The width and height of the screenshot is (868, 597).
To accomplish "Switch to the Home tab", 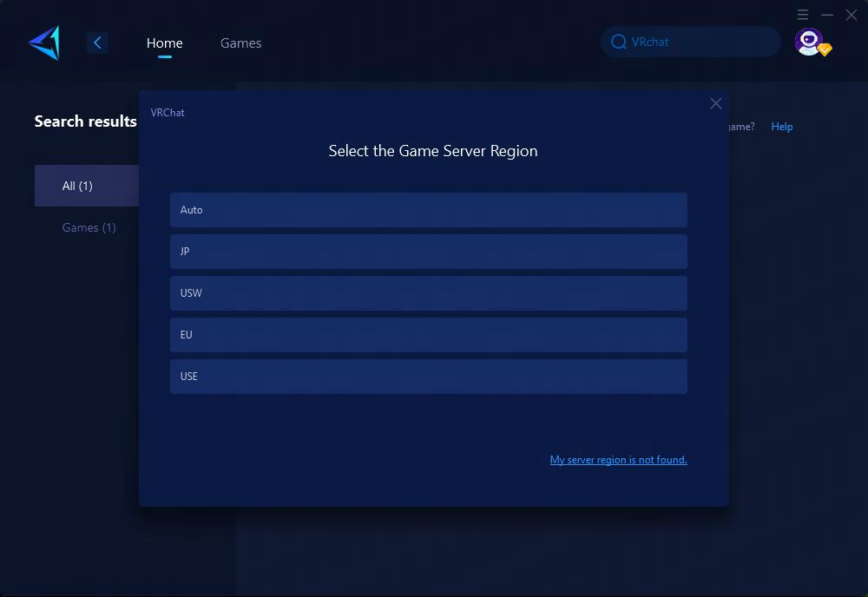I will pyautogui.click(x=164, y=43).
